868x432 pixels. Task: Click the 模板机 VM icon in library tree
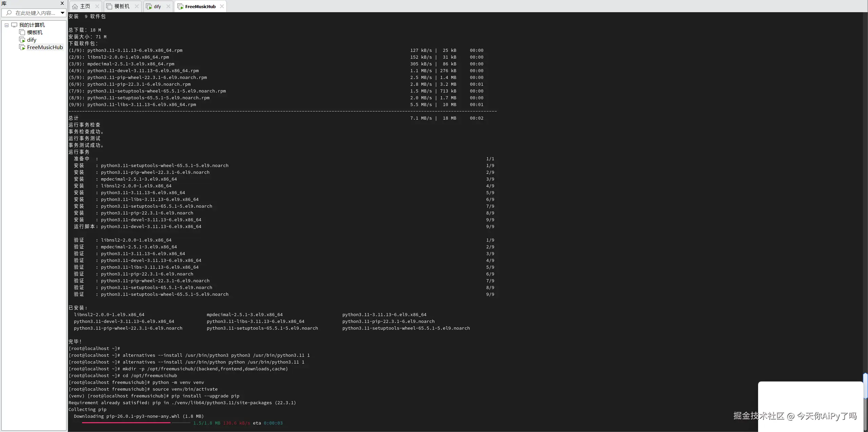coord(22,33)
